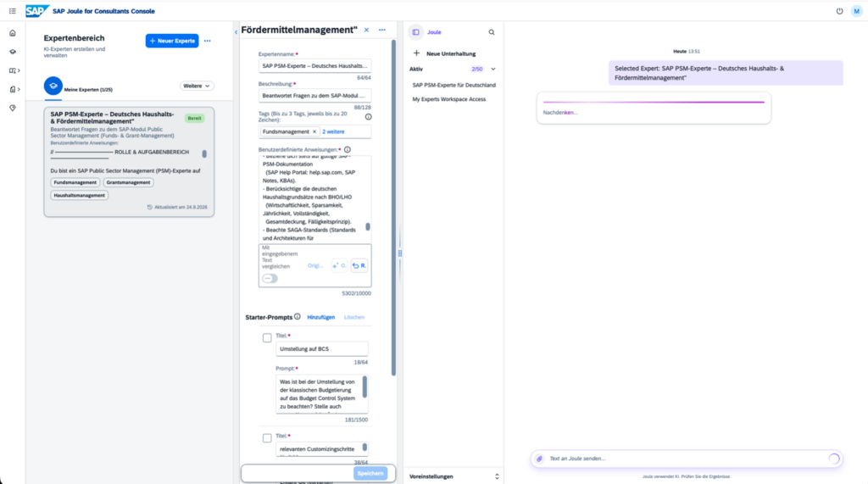868x484 pixels.
Task: Open SAP PSM-Experte für Deutschland conversation
Action: 454,86
